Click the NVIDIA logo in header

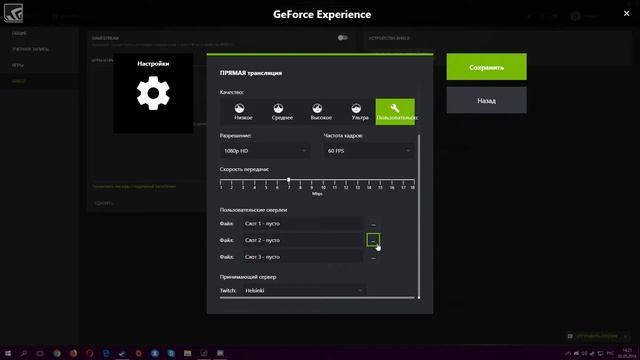13,13
